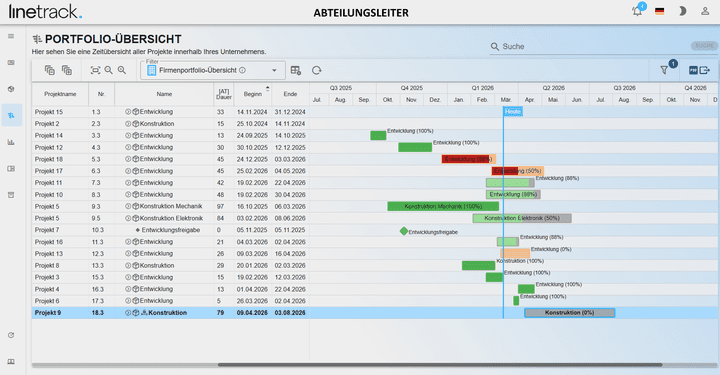Click the package icon in Projekt 12 row
This screenshot has height=375, width=720.
[x=135, y=148]
